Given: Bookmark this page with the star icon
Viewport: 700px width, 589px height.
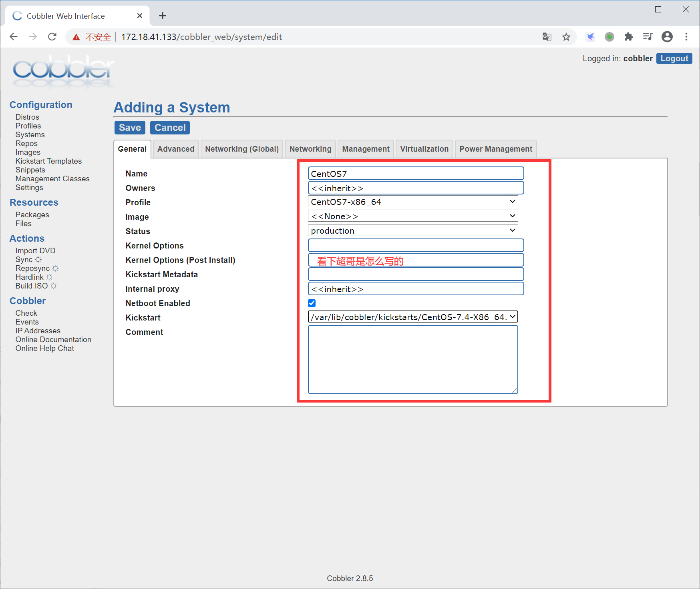Looking at the screenshot, I should pos(566,37).
